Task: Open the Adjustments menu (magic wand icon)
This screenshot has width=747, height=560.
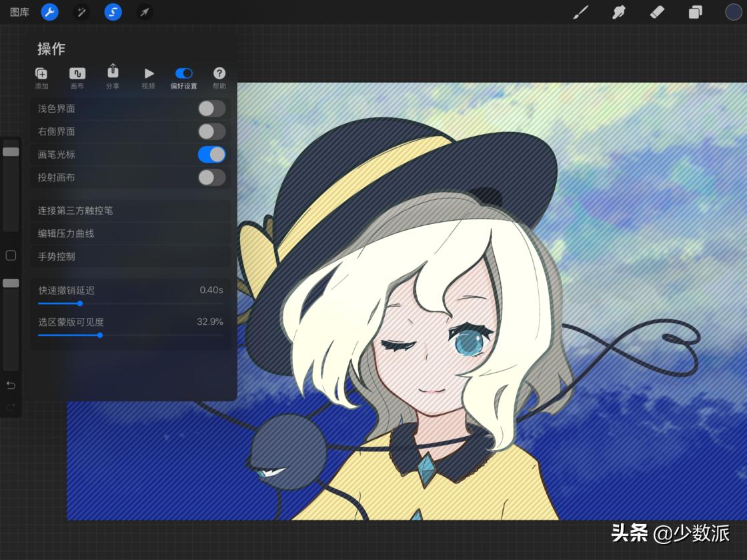Action: [81, 12]
